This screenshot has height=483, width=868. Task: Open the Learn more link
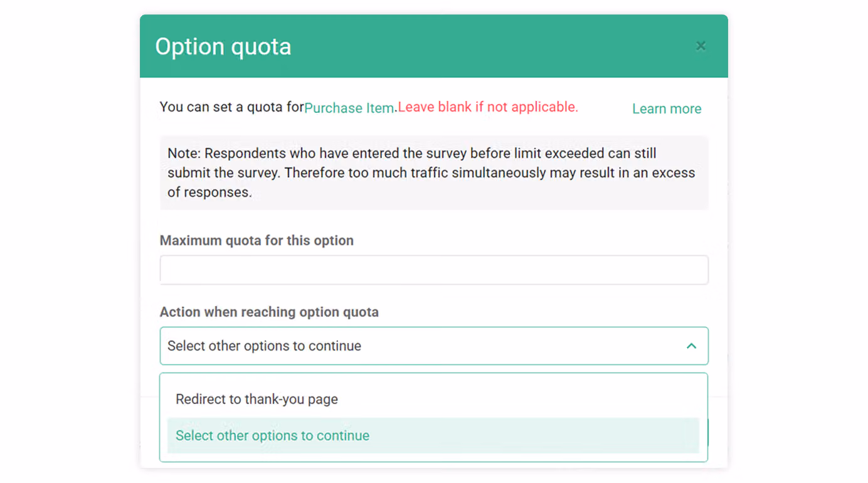(x=667, y=109)
